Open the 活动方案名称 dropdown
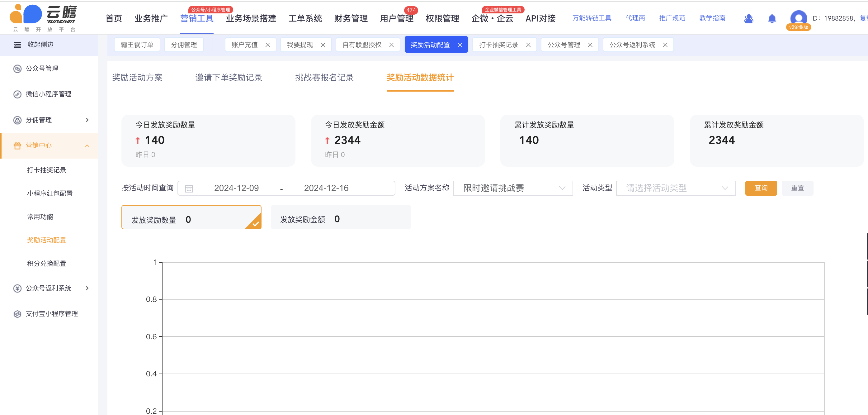The image size is (868, 415). click(513, 188)
